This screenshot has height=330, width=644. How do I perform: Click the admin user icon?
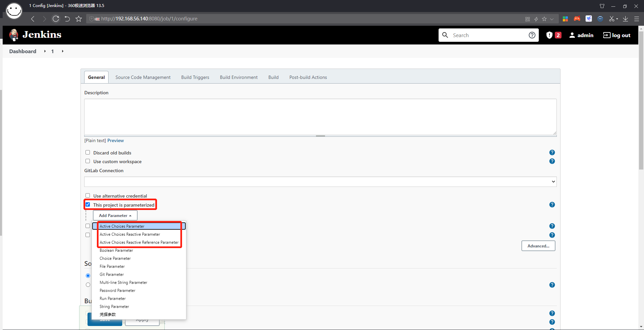coord(572,35)
